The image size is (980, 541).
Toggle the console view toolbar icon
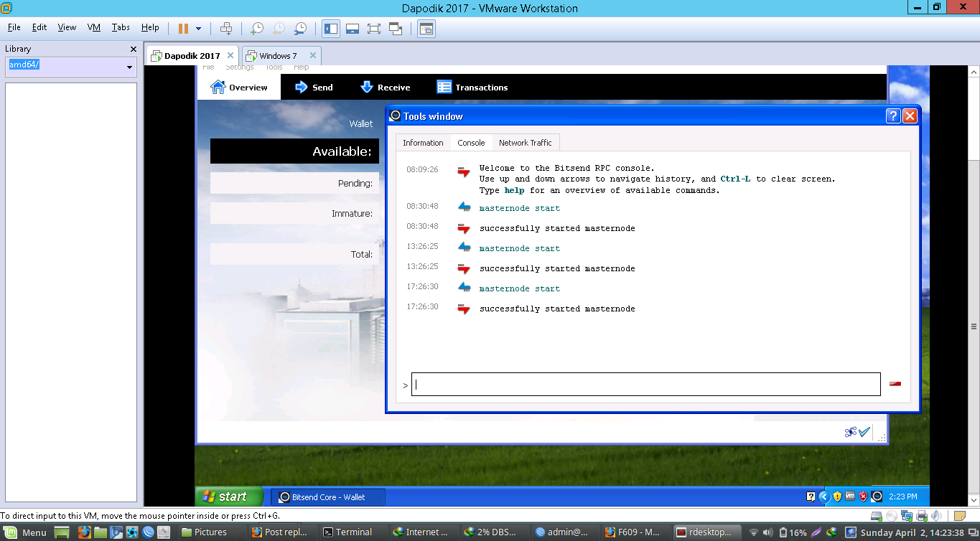coord(426,29)
